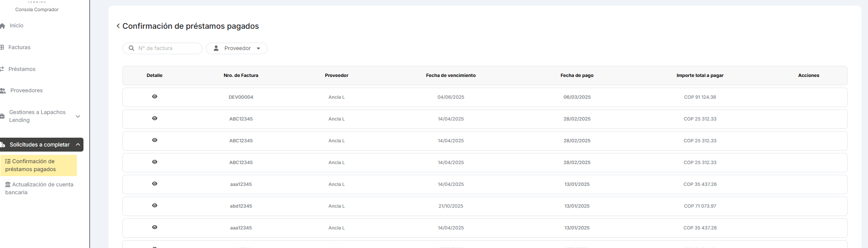Click the Proveedores people icon in sidebar
868x248 pixels.
tap(3, 91)
